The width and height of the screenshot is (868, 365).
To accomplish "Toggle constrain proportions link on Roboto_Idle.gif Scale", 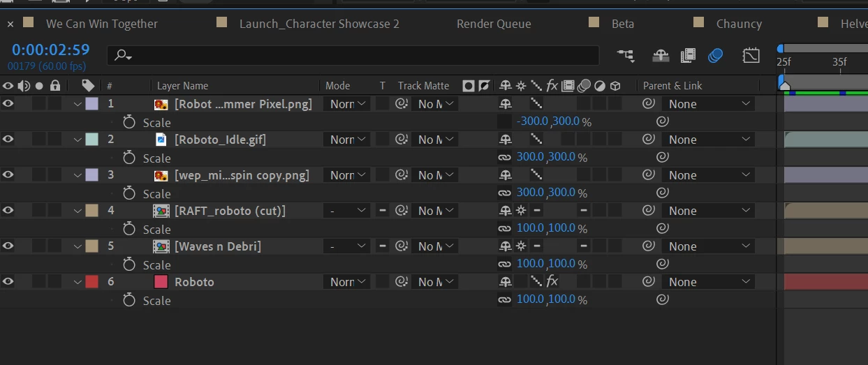I will (x=504, y=158).
